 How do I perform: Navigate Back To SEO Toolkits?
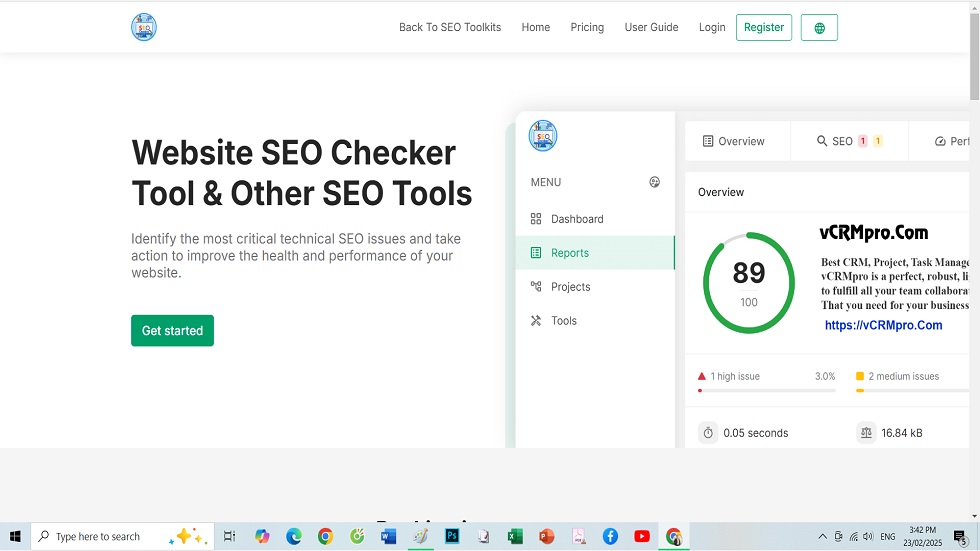[450, 28]
